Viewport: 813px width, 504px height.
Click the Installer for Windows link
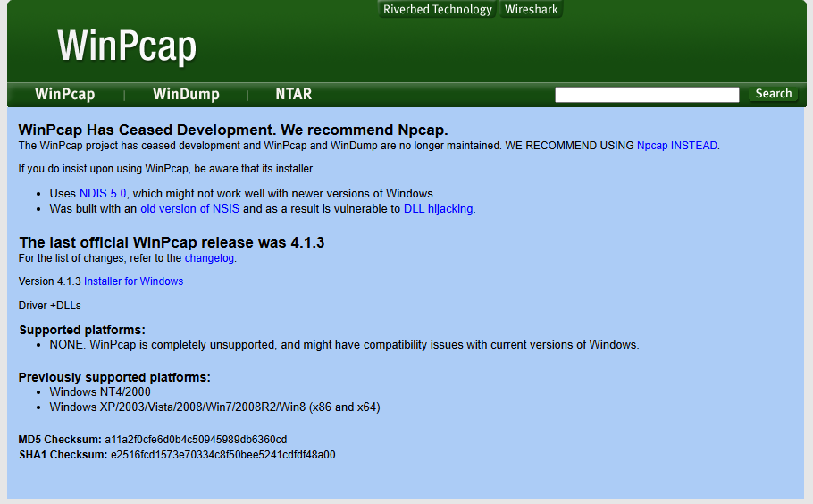point(134,281)
